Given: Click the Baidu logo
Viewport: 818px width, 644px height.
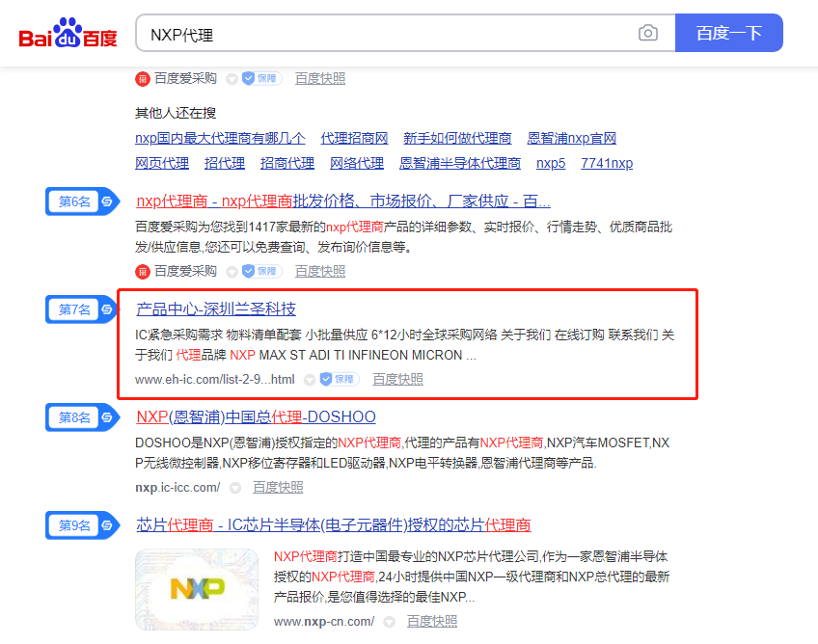Looking at the screenshot, I should [68, 35].
